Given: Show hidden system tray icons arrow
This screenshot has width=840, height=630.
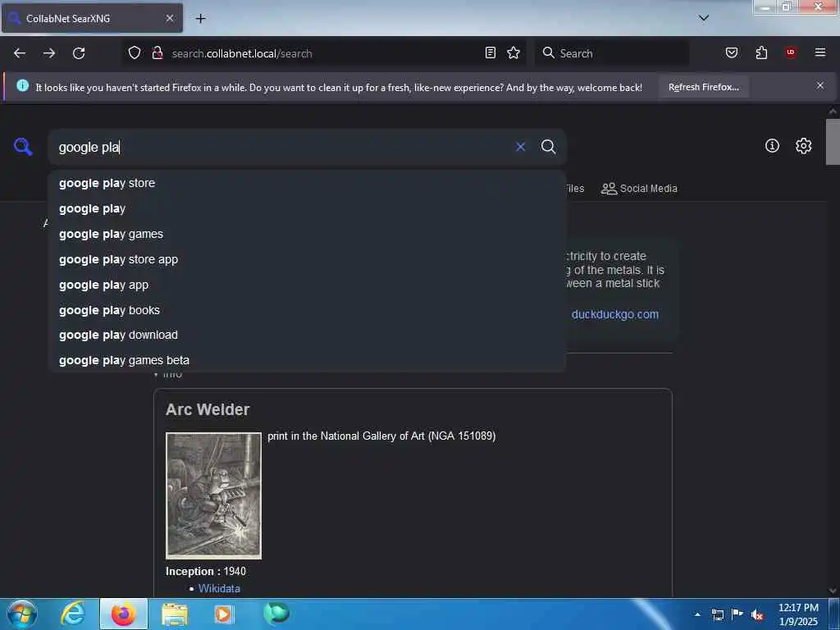Looking at the screenshot, I should coord(697,614).
